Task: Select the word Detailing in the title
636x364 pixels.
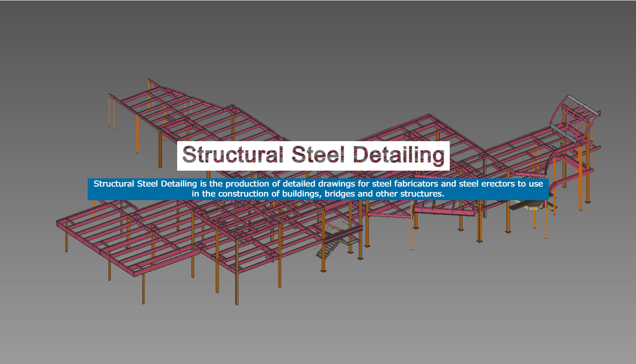Action: 399,155
